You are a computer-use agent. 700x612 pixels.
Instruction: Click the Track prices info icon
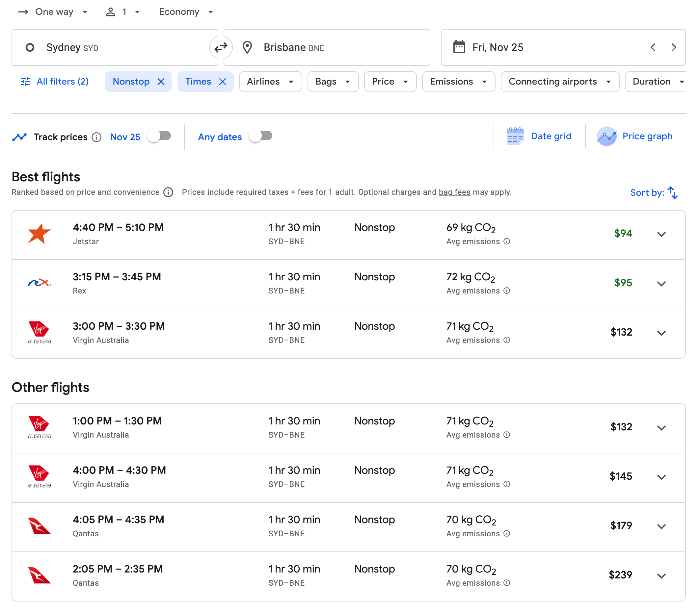(97, 137)
